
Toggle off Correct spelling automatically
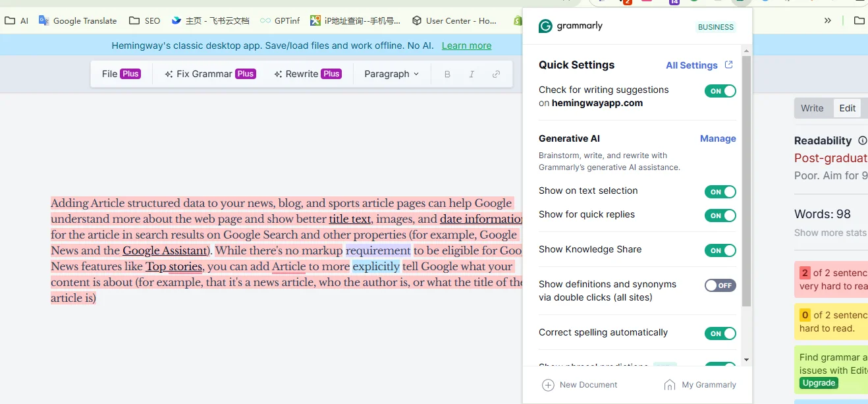(720, 333)
